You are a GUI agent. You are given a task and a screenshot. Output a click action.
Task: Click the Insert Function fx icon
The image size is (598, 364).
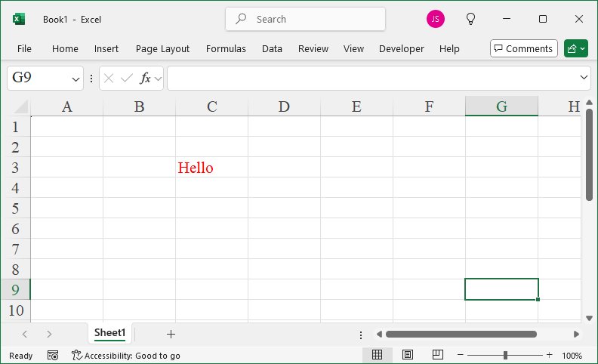point(145,78)
